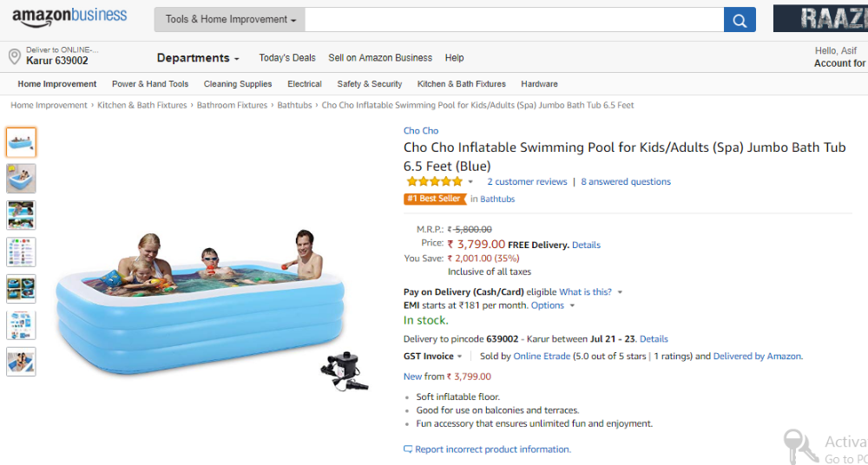Click the search magnifier button
This screenshot has width=868, height=465.
tap(740, 20)
